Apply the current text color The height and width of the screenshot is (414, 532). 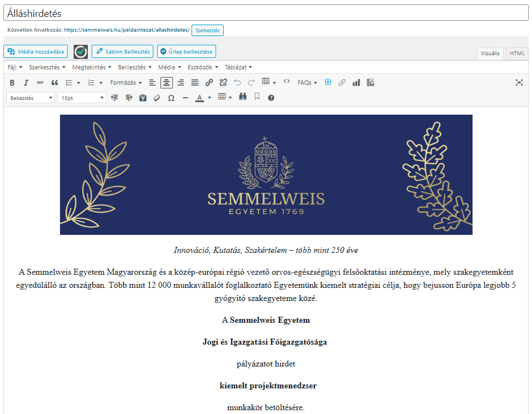coord(200,98)
